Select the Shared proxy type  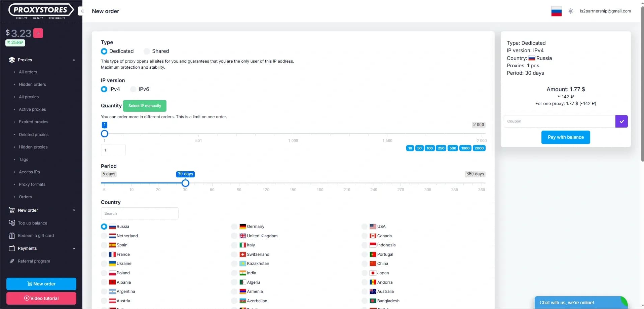point(147,51)
